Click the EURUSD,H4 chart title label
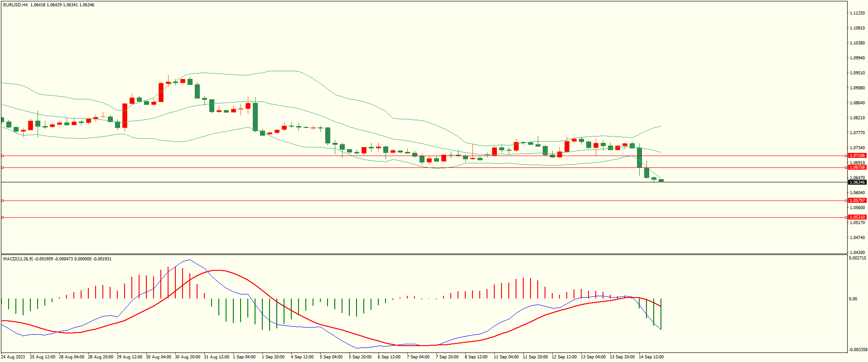 pos(15,5)
